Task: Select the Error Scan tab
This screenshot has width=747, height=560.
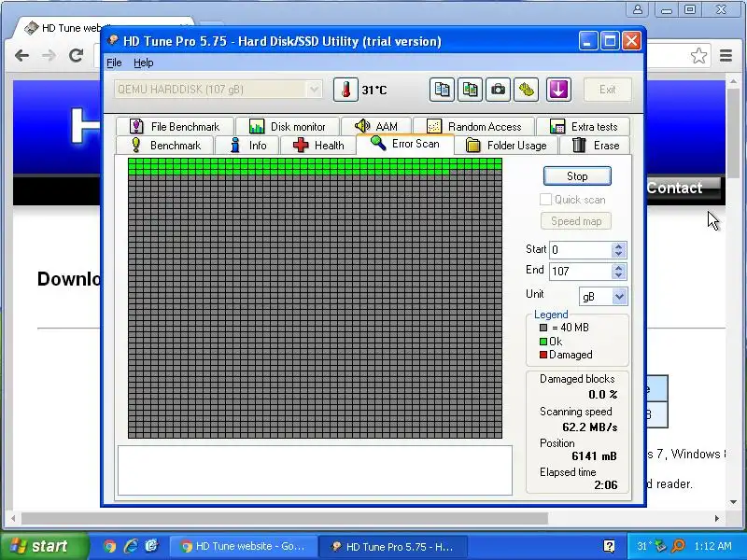Action: [405, 144]
